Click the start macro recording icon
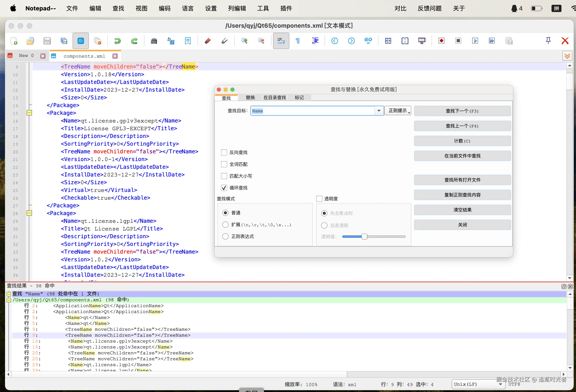This screenshot has width=576, height=392. tap(441, 41)
